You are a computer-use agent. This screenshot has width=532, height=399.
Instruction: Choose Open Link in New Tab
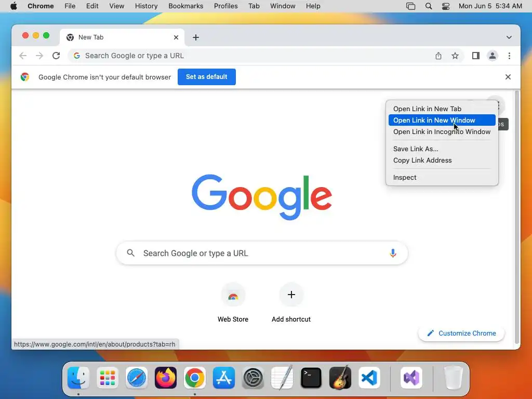point(442,109)
